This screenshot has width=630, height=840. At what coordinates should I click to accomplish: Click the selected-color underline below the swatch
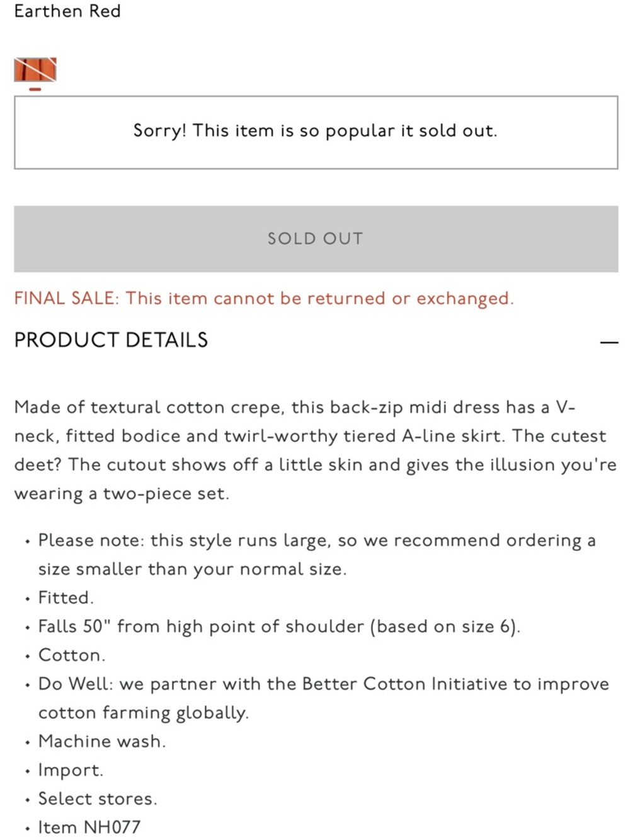(x=35, y=89)
